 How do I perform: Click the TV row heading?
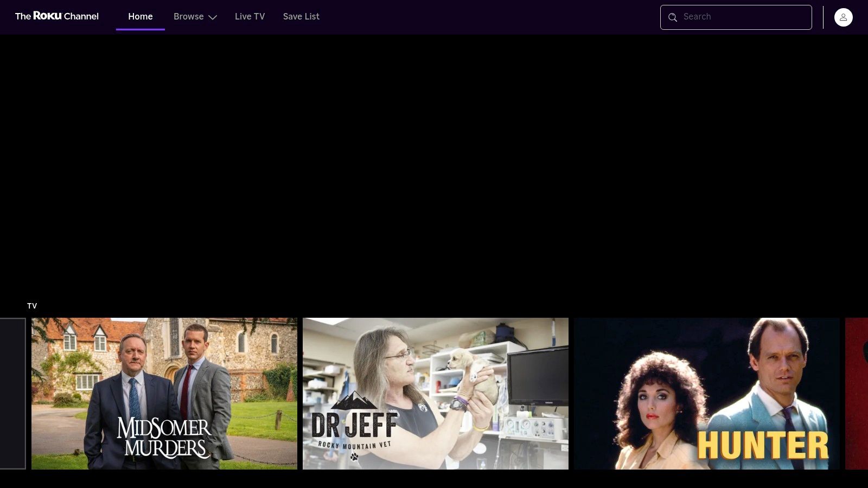pyautogui.click(x=32, y=306)
